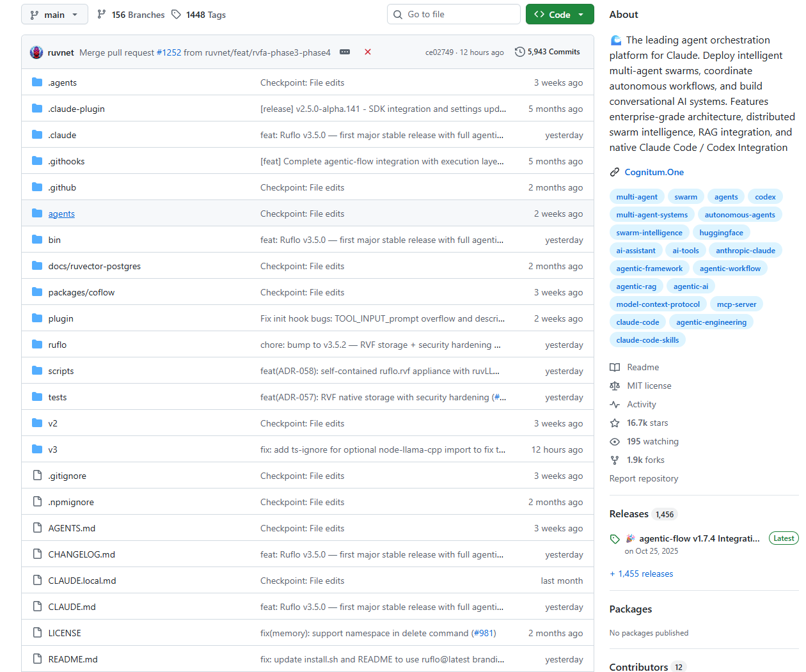The width and height of the screenshot is (806, 672).
Task: Open the v2 folder
Action: [52, 423]
